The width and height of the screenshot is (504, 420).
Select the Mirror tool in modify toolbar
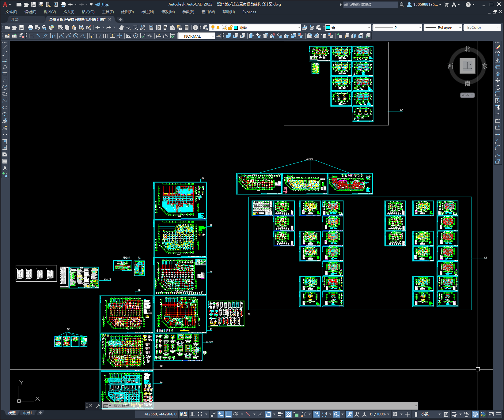point(498,60)
